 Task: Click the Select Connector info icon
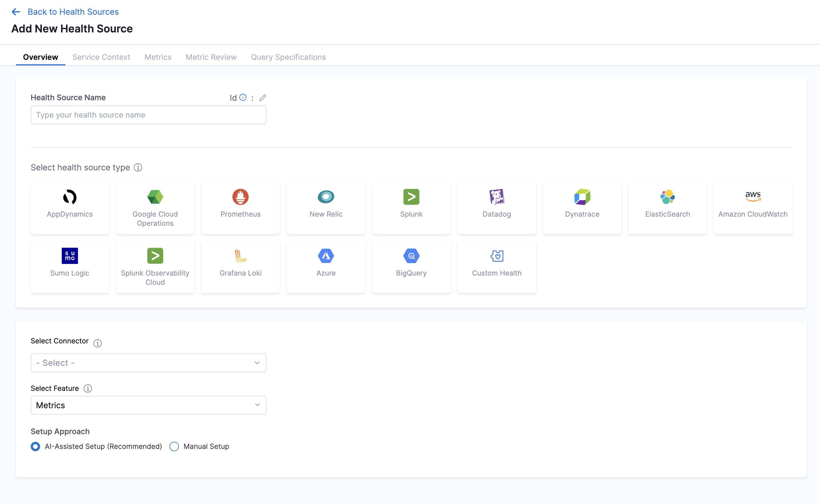pos(97,343)
